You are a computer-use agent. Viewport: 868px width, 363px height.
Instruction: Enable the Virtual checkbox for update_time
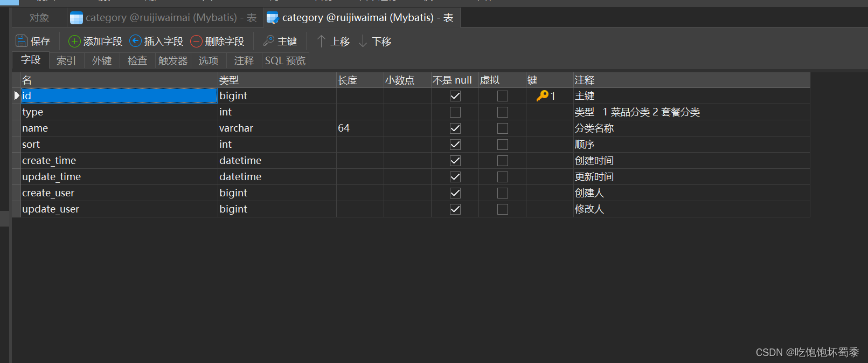click(x=503, y=177)
